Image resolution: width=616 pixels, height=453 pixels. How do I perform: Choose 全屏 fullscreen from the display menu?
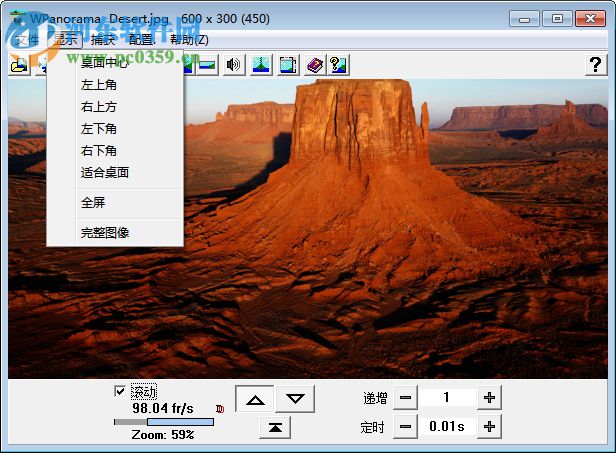116,203
